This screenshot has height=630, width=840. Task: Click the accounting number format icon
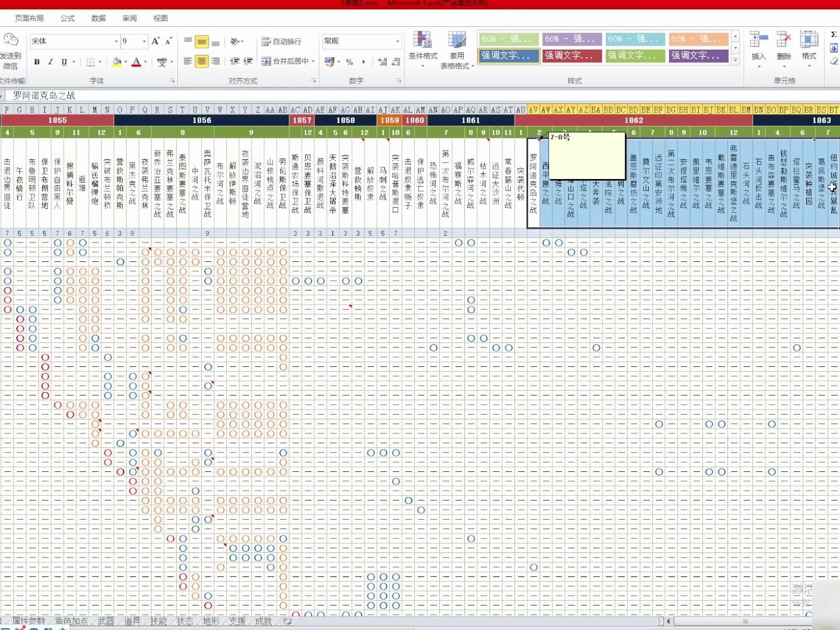(x=330, y=61)
